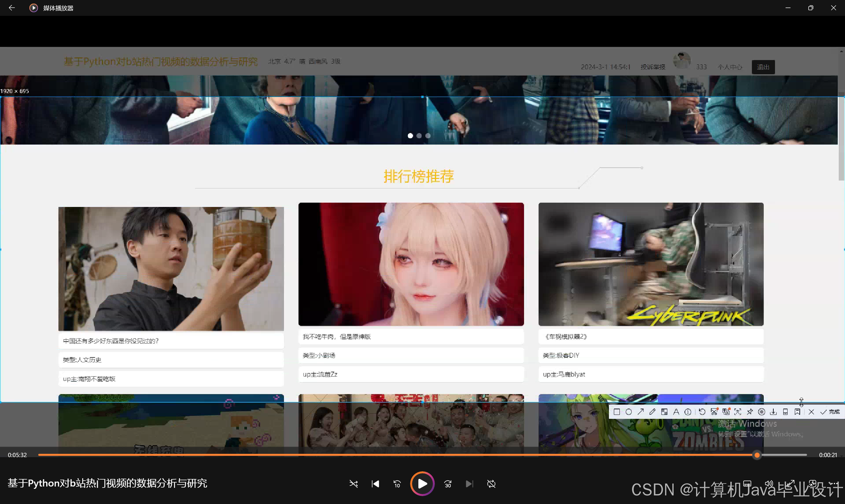This screenshot has width=845, height=504.
Task: Click the text up主:流茜Zz
Action: (320, 375)
